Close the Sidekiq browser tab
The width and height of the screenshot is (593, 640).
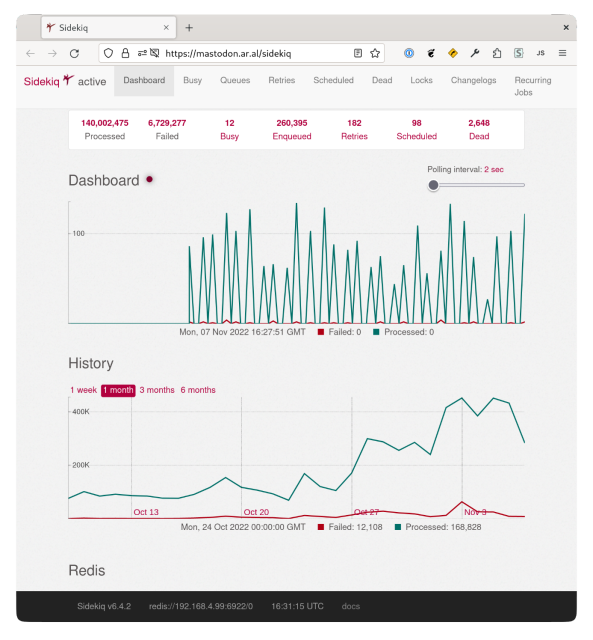pos(166,28)
